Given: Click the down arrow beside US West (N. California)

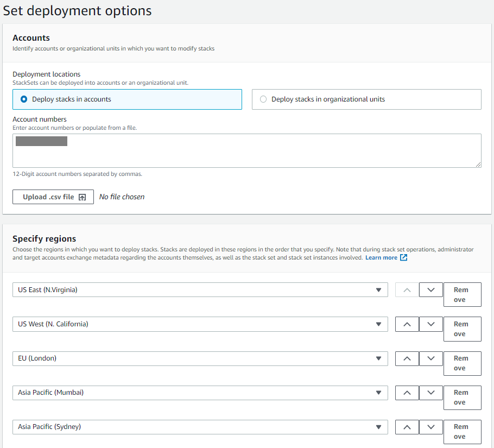Looking at the screenshot, I should 430,324.
